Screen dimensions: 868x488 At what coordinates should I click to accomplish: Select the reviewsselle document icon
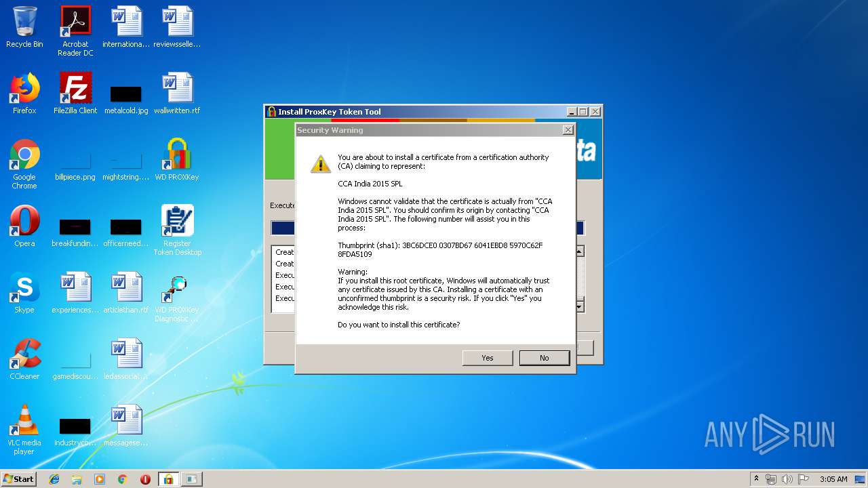click(177, 27)
